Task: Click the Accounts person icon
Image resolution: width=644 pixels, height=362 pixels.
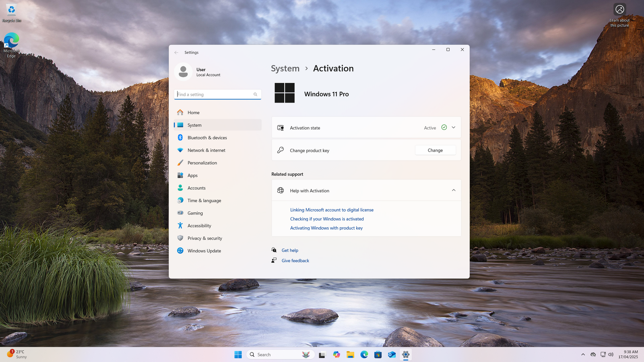Action: tap(180, 188)
